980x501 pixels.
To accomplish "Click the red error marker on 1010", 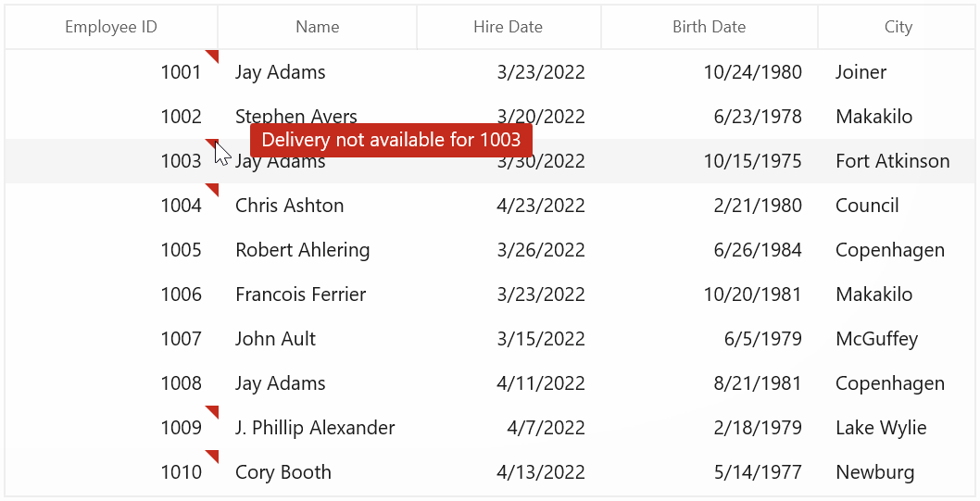I will coord(213,456).
